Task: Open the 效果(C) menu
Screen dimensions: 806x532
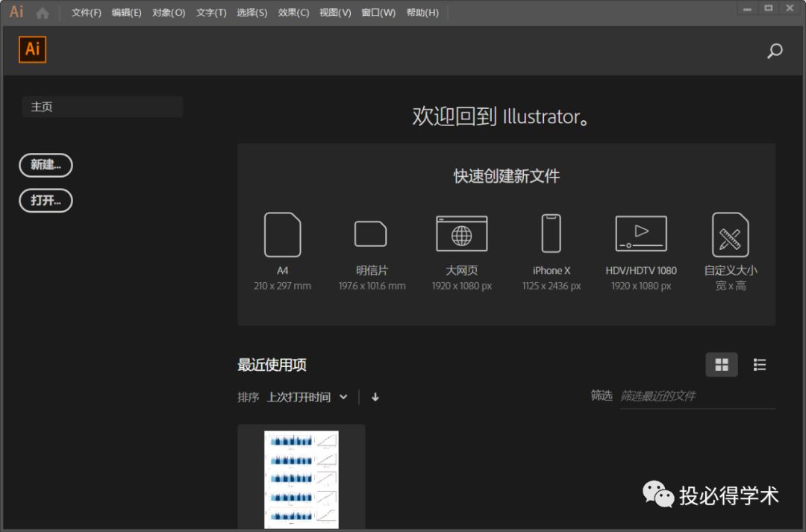Action: point(293,13)
